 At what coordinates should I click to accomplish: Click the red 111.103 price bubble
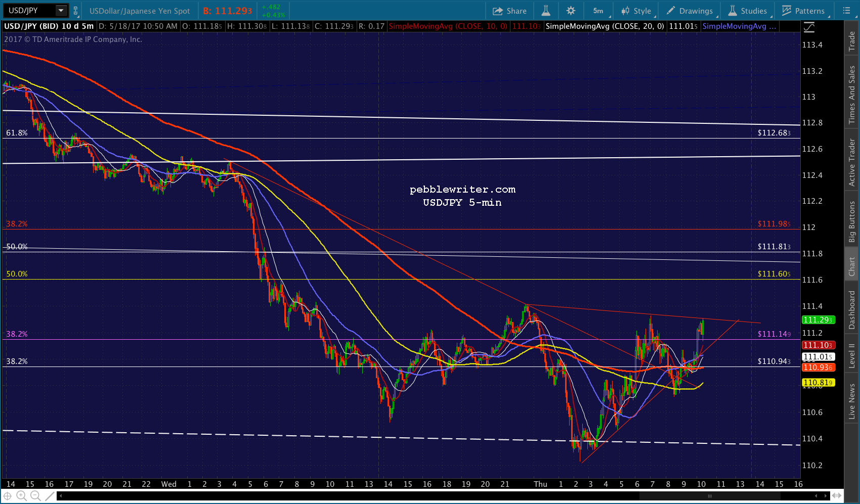[x=819, y=345]
